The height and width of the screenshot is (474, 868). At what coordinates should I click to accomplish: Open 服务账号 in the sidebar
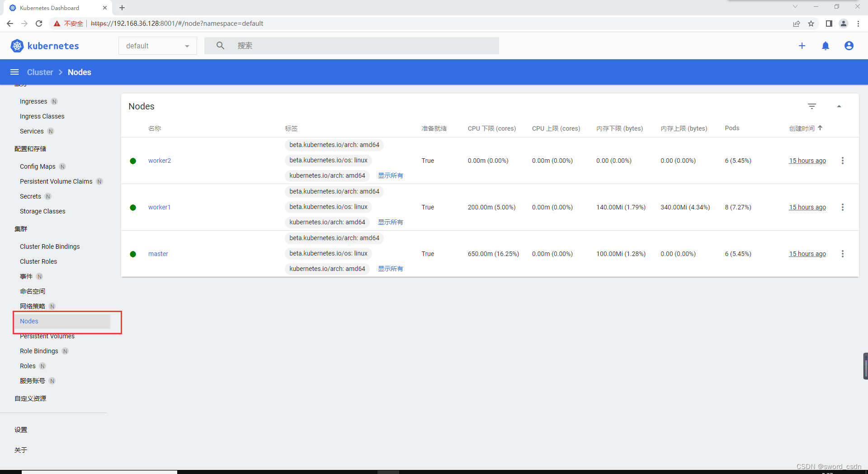pyautogui.click(x=33, y=381)
